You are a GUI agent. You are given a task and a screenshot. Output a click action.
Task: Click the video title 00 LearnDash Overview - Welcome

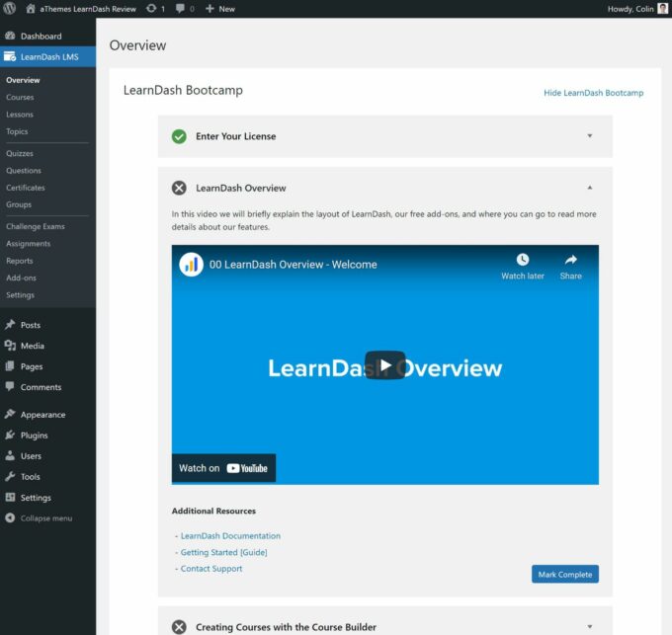click(294, 265)
